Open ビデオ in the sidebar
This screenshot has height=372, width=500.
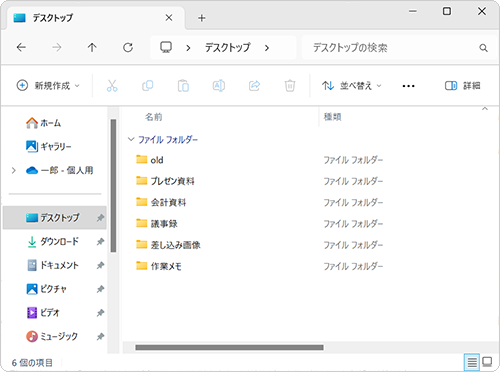(43, 313)
